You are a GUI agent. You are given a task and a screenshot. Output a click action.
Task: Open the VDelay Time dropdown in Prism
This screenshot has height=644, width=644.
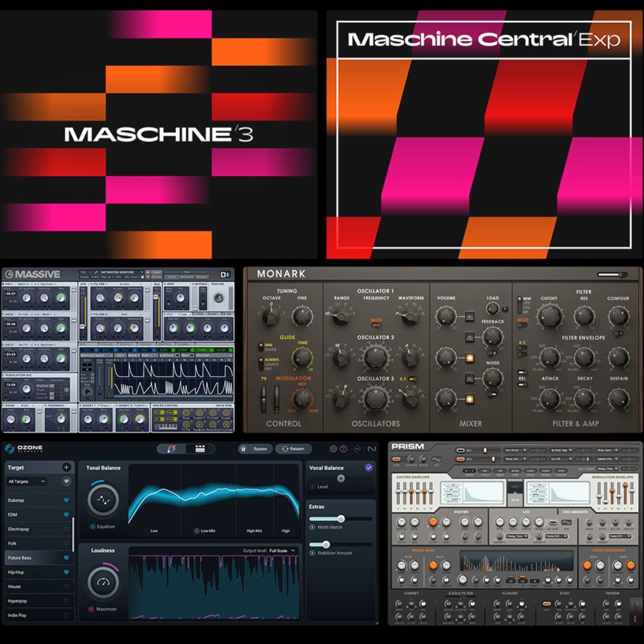[606, 468]
